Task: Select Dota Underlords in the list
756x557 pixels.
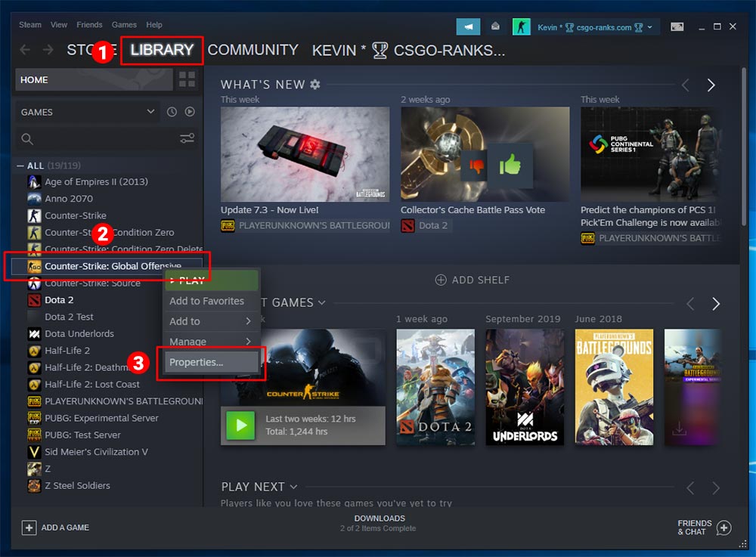Action: 79,334
